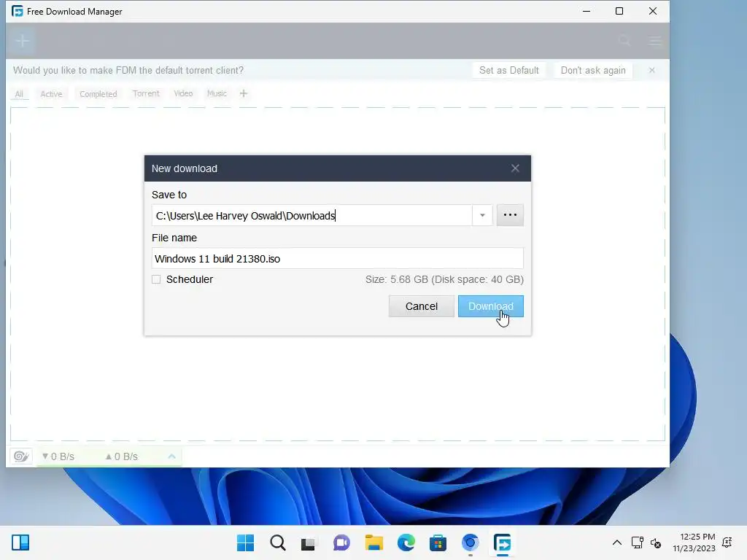747x560 pixels.
Task: Expand the speed panel chevron
Action: pos(172,456)
